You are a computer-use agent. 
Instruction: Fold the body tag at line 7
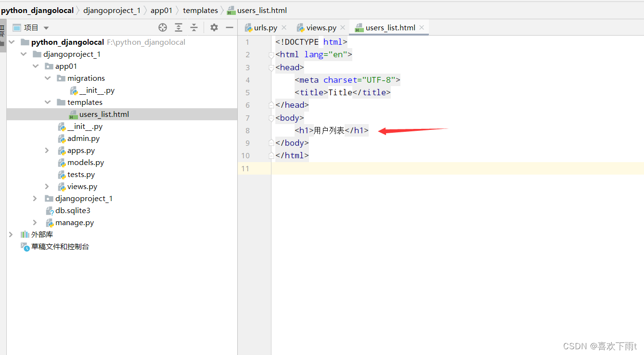[271, 118]
